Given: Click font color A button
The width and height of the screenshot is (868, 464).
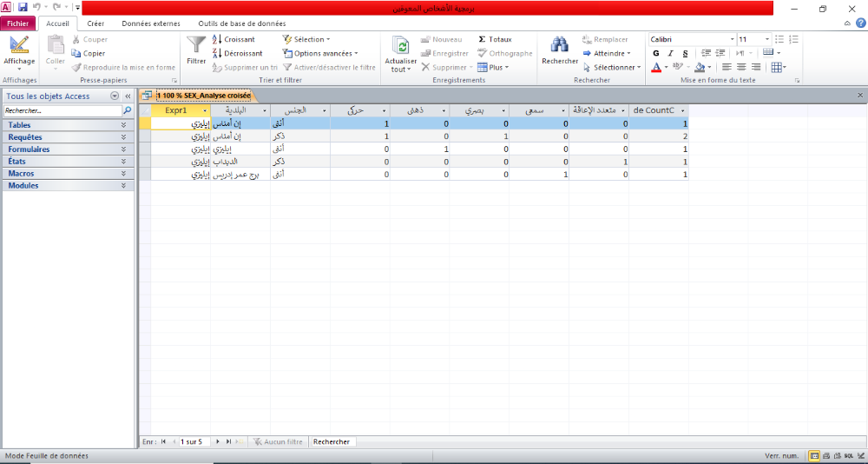Looking at the screenshot, I should pos(656,67).
